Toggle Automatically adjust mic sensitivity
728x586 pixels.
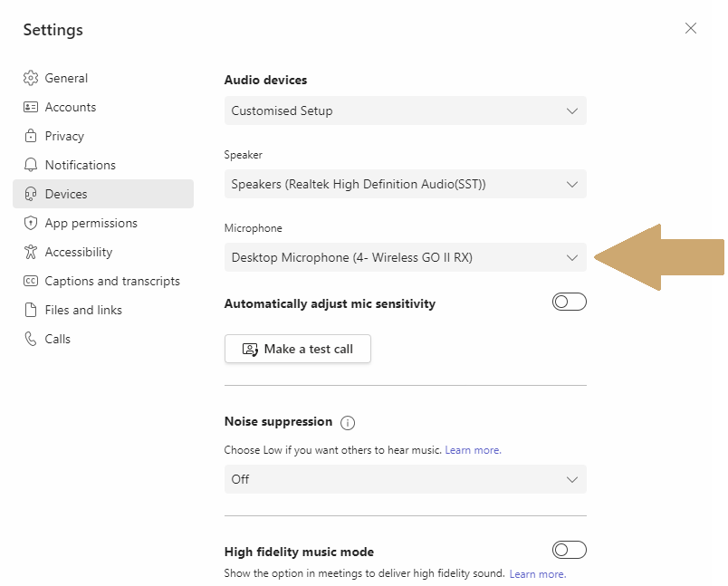pos(570,302)
